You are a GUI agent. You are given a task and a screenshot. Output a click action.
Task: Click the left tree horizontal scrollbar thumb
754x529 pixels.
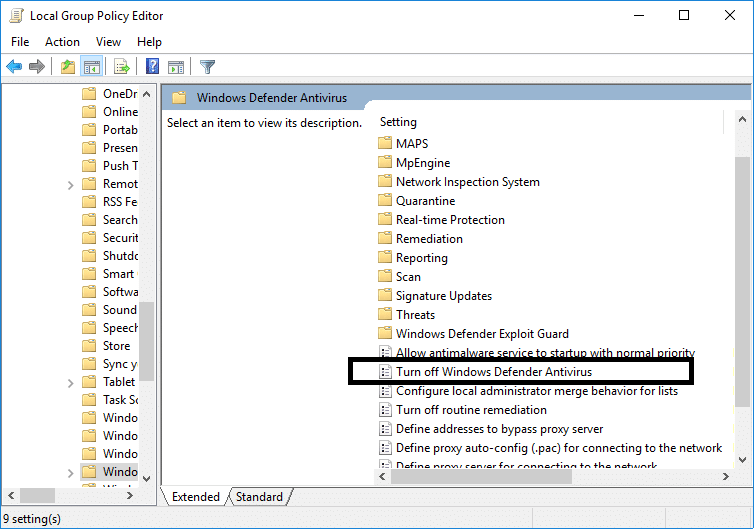(x=38, y=495)
